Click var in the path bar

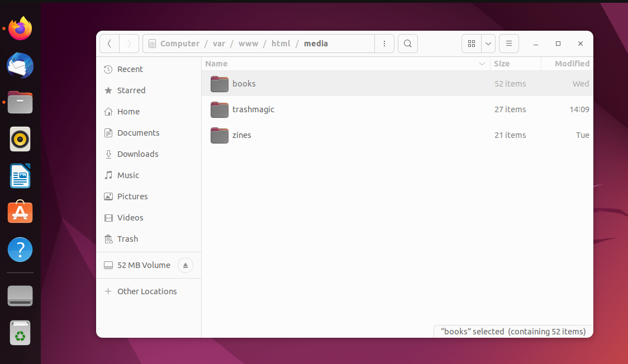coord(218,44)
